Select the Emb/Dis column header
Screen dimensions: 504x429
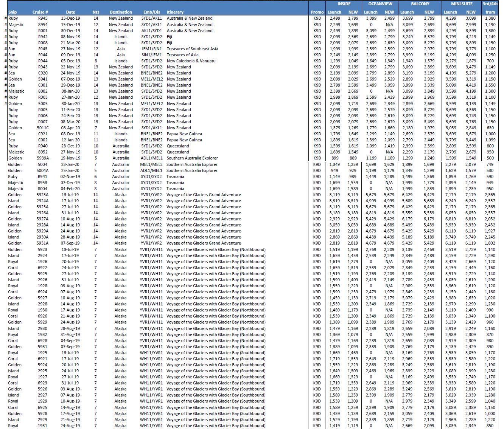pos(151,12)
